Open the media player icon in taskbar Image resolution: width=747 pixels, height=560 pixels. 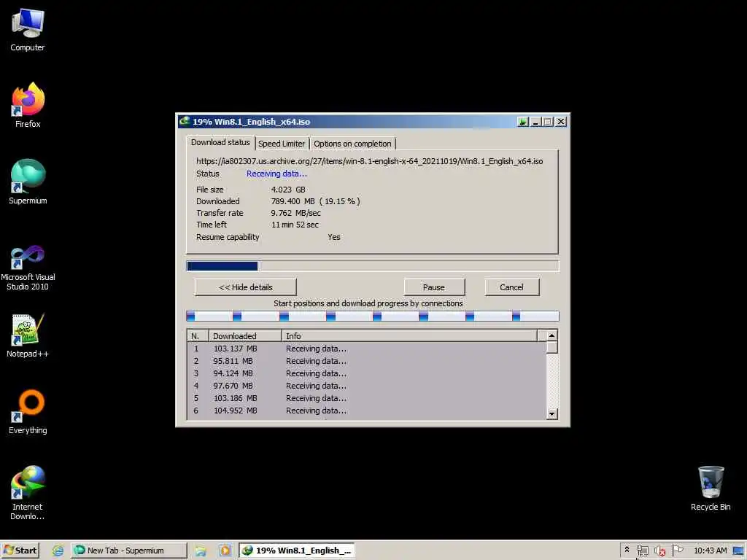(225, 551)
